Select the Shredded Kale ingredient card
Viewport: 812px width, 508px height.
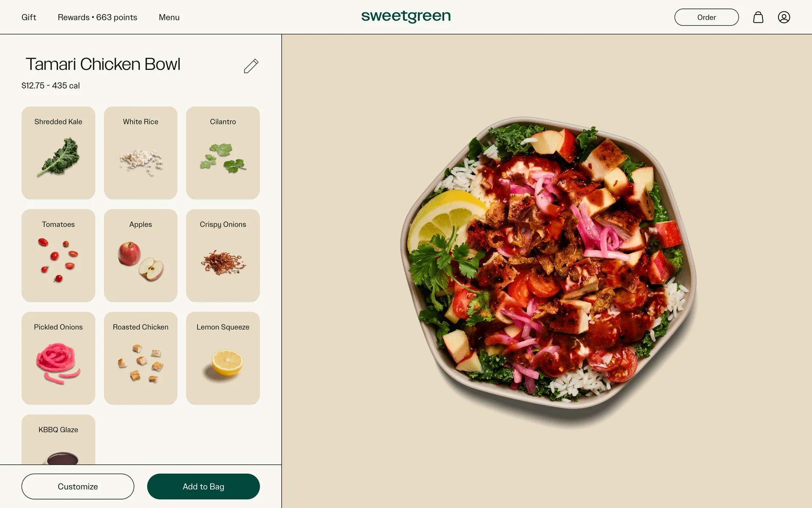58,153
